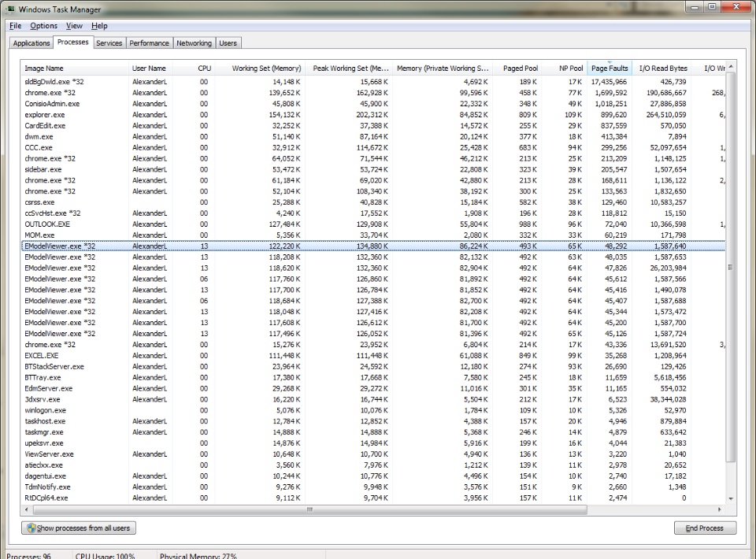Sort by Image Name column header
Screen dimensions: 756x559
(x=75, y=68)
